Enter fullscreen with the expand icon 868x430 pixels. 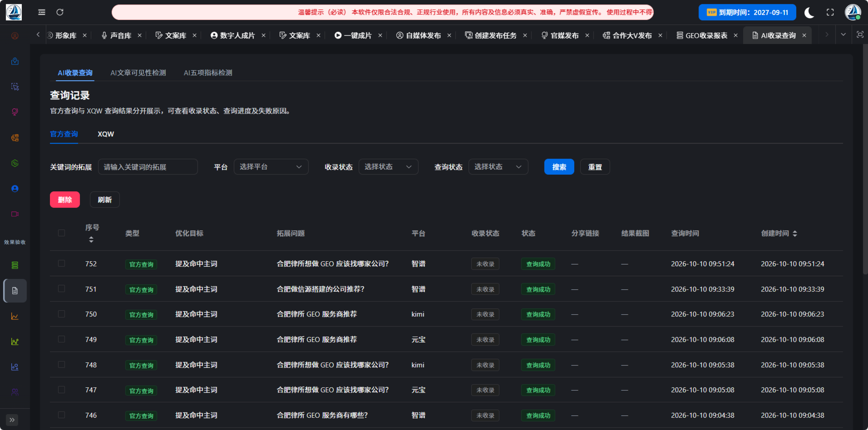pos(830,13)
